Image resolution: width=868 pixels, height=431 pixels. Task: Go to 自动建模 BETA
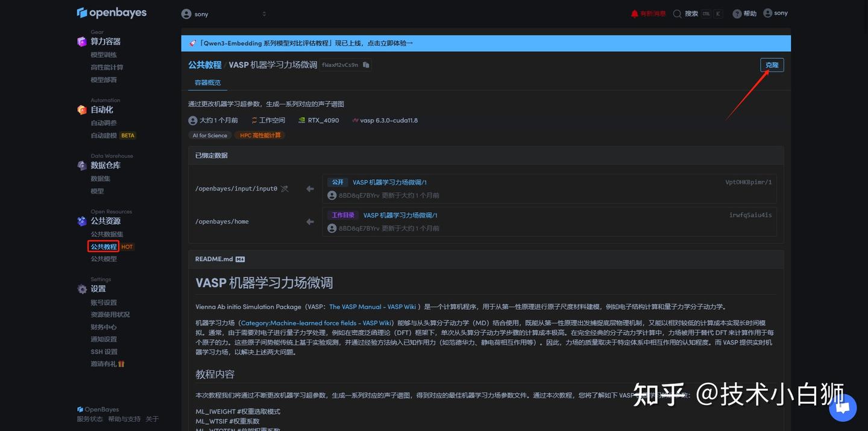[113, 136]
